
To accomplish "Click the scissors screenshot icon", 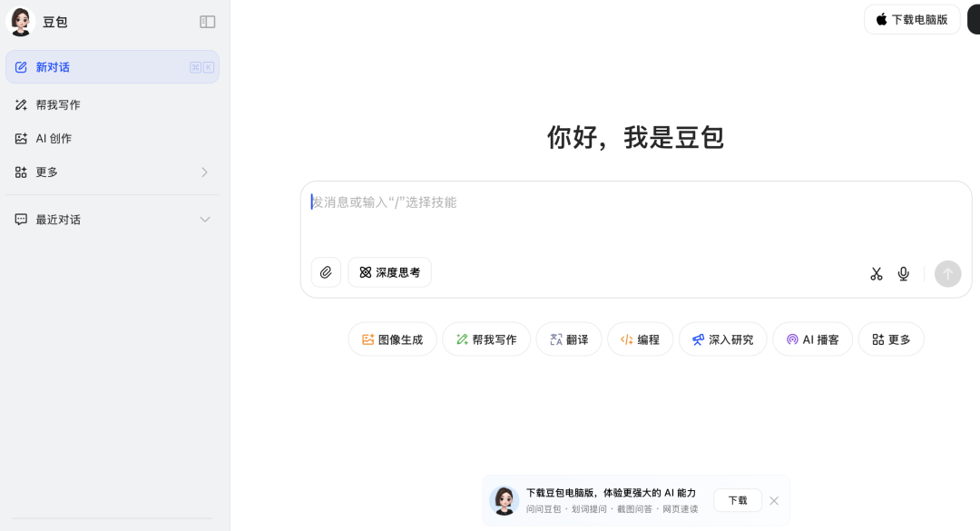I will 876,273.
